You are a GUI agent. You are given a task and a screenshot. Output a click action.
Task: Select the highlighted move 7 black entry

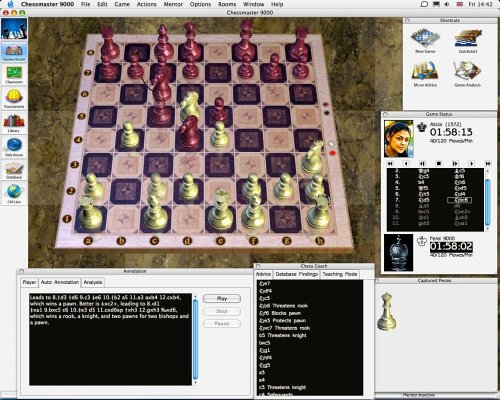[459, 200]
